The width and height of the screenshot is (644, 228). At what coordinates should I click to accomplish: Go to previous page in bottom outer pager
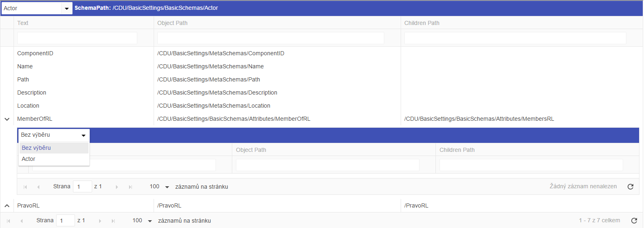coord(21,221)
